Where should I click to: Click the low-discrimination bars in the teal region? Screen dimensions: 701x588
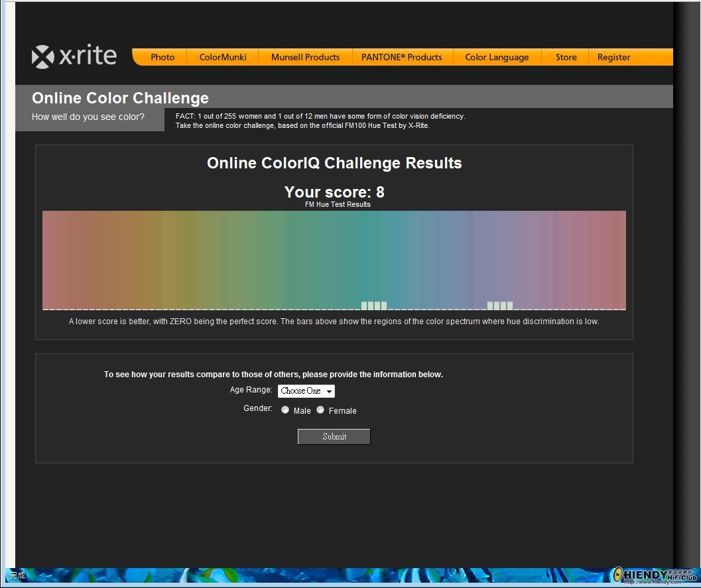coord(374,306)
